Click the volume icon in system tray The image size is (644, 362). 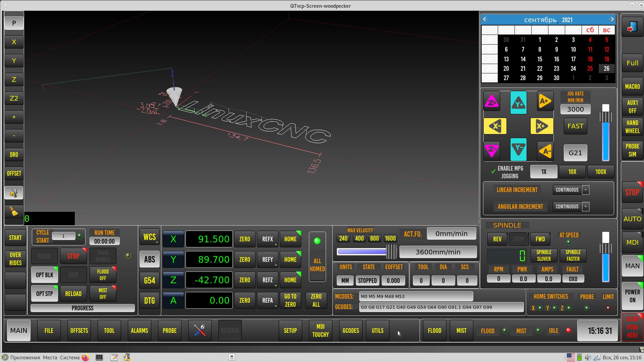[588, 357]
